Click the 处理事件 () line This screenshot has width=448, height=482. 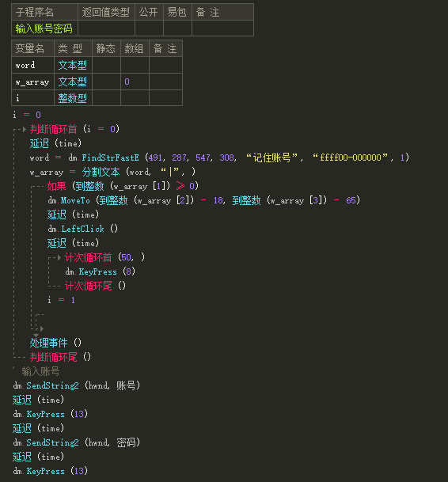55,343
